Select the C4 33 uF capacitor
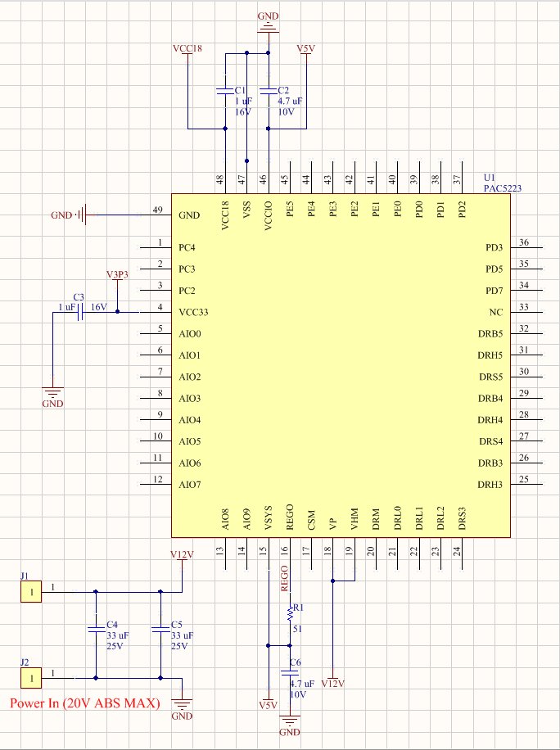 [x=97, y=629]
